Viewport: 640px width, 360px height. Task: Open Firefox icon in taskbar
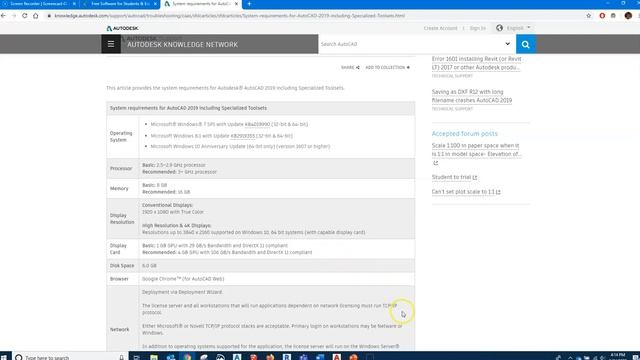coord(270,357)
